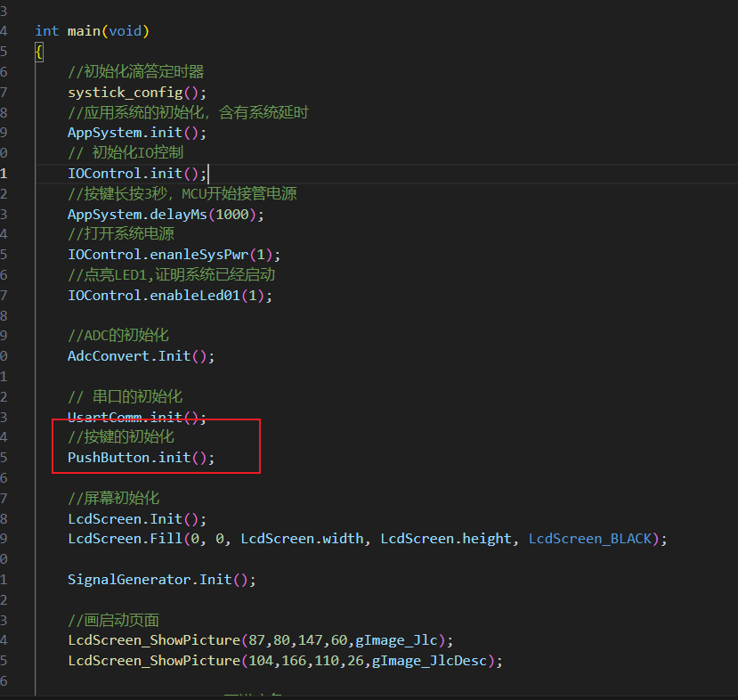Image resolution: width=738 pixels, height=700 pixels.
Task: Click the comment '//应用系统的初始化, 含有系统延时'
Action: click(x=188, y=112)
